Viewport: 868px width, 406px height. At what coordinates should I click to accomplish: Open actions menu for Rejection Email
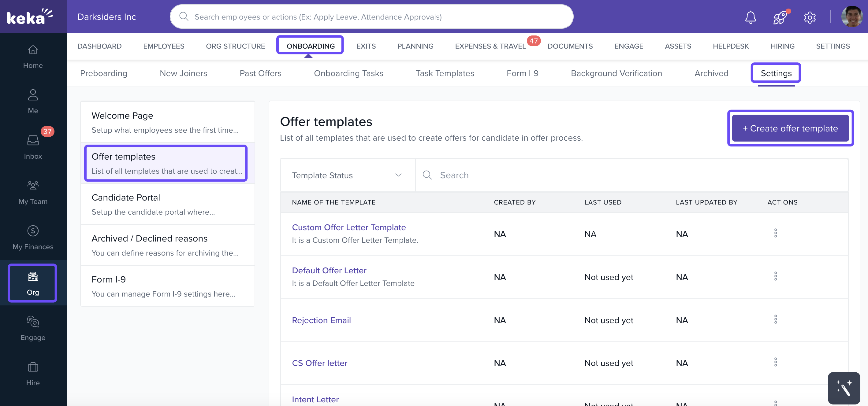(x=776, y=319)
